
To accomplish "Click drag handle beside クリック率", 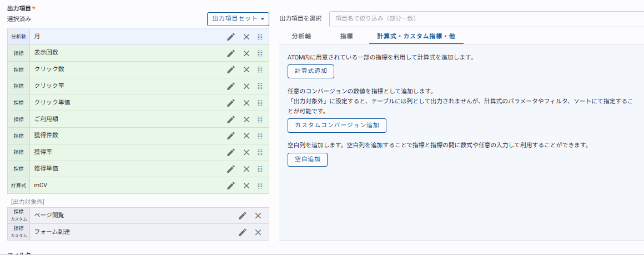I will [x=260, y=86].
